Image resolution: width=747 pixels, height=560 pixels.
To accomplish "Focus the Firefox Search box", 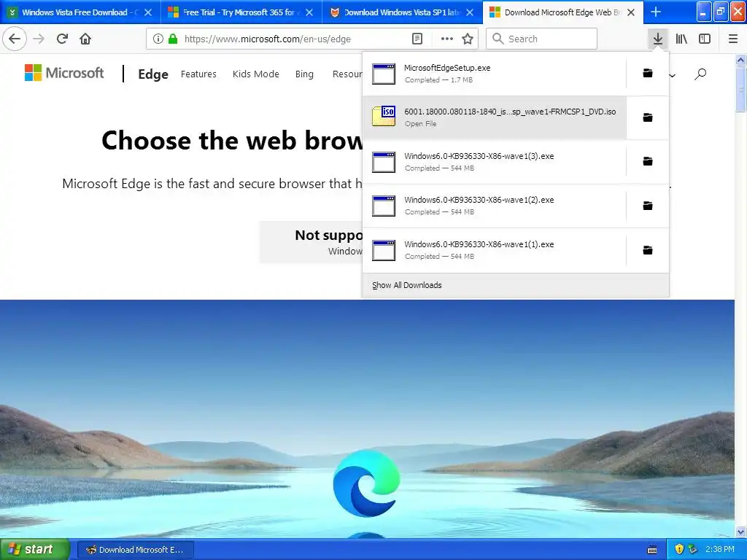I will tap(542, 39).
